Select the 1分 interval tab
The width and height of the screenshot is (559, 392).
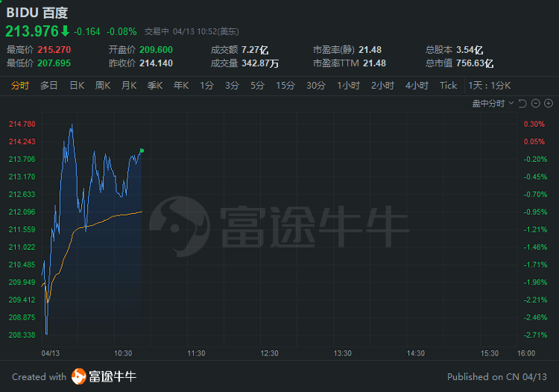(206, 86)
